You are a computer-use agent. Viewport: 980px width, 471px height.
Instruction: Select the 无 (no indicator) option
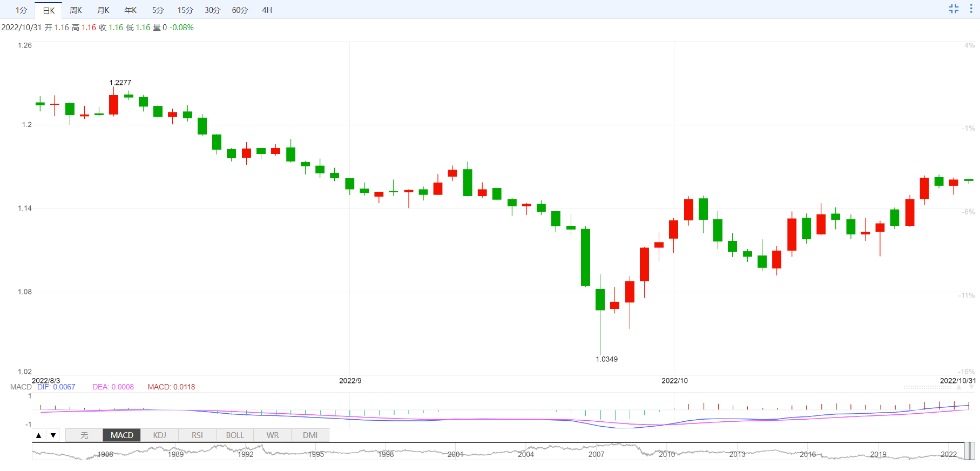pos(84,435)
